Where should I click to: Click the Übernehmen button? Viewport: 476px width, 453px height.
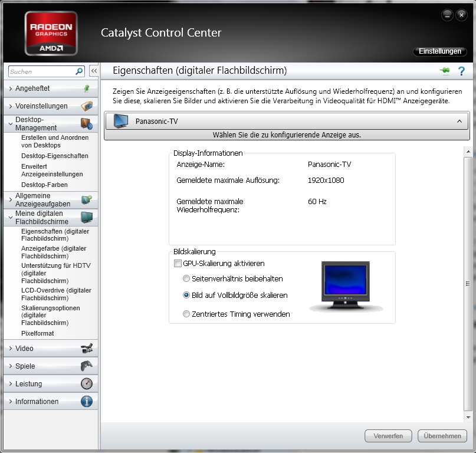442,436
